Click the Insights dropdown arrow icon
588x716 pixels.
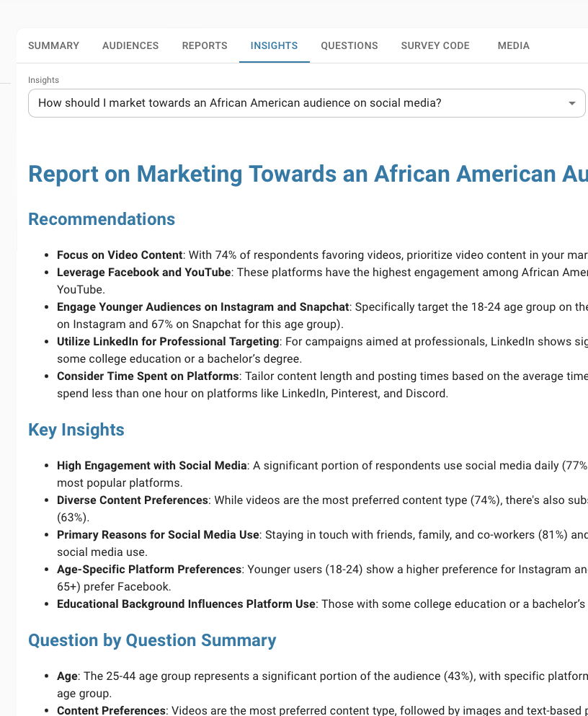(x=572, y=103)
